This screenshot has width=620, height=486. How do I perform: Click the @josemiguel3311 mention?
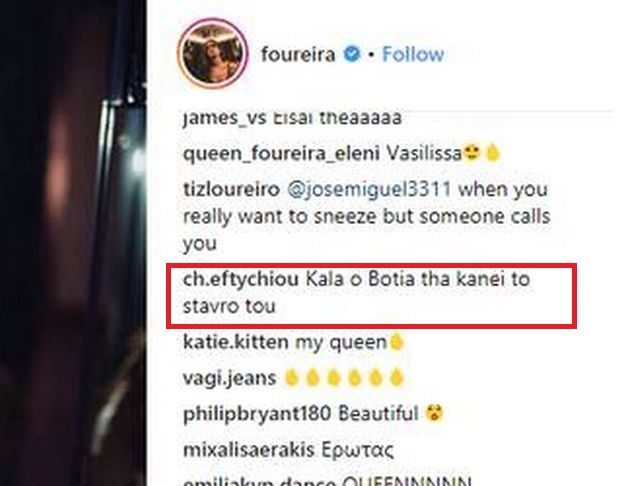369,189
